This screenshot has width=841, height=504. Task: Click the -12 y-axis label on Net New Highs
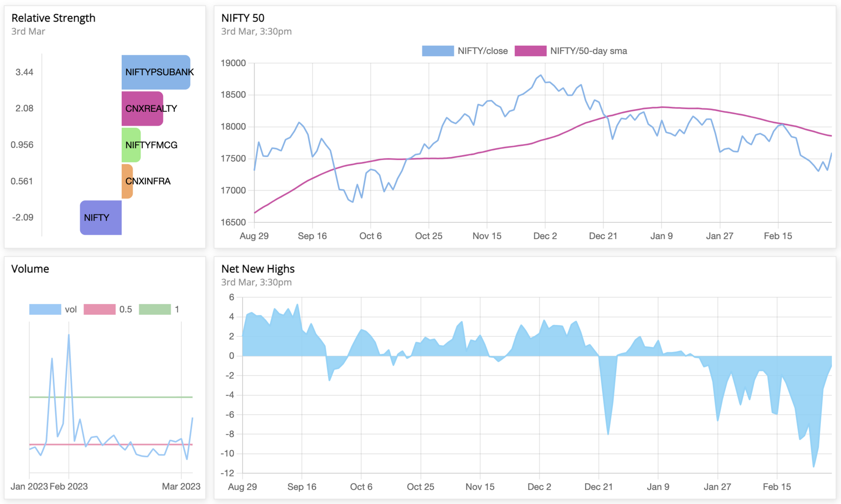(227, 473)
